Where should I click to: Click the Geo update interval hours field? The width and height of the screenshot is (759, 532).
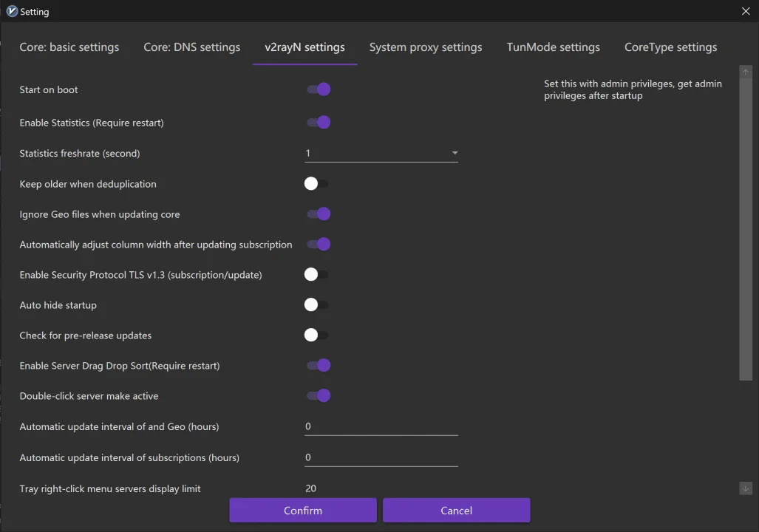[x=381, y=426]
